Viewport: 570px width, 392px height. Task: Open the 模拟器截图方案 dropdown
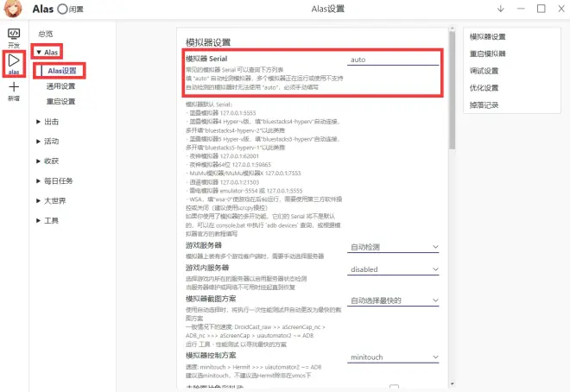coord(393,300)
